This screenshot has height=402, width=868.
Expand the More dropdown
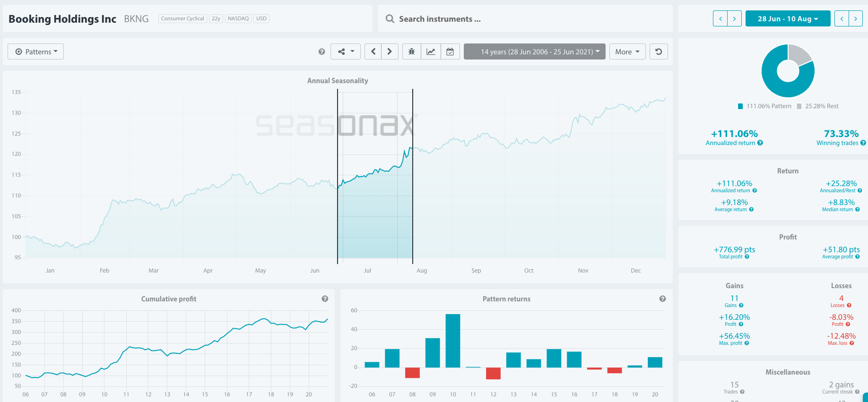(x=627, y=51)
